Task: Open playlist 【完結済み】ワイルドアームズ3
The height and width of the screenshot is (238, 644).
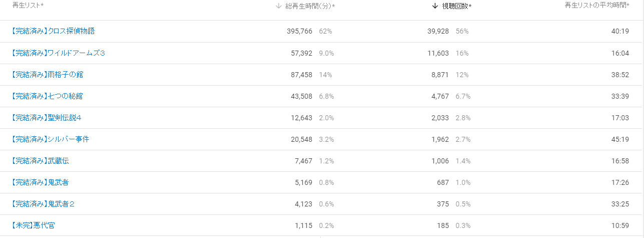Action: coord(58,53)
